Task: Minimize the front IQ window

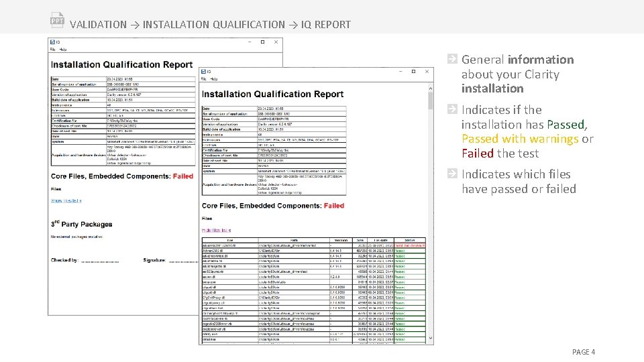Action: (400, 72)
